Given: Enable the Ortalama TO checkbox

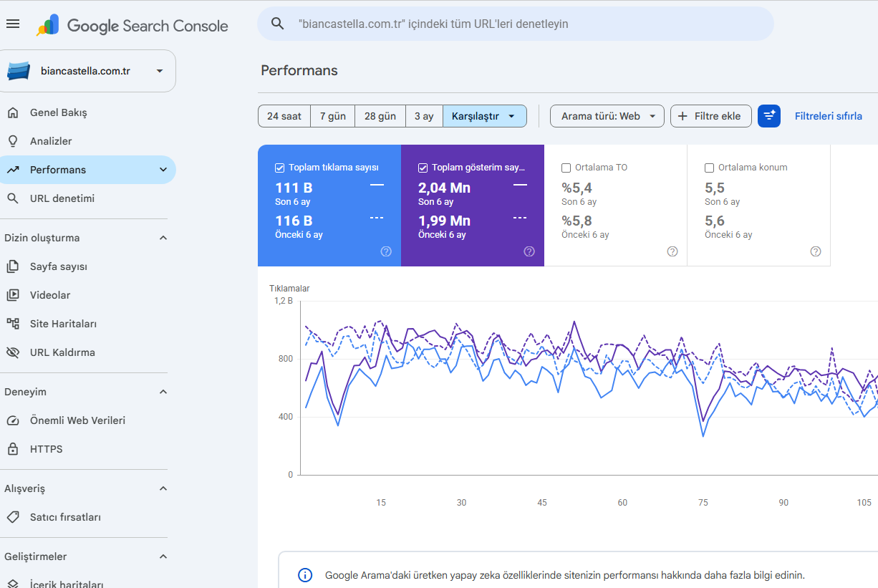Looking at the screenshot, I should 566,168.
